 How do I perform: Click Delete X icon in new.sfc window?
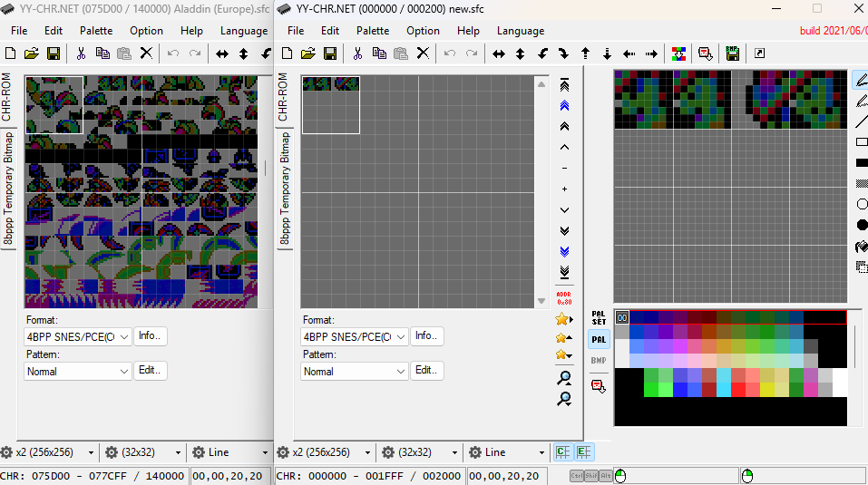423,53
